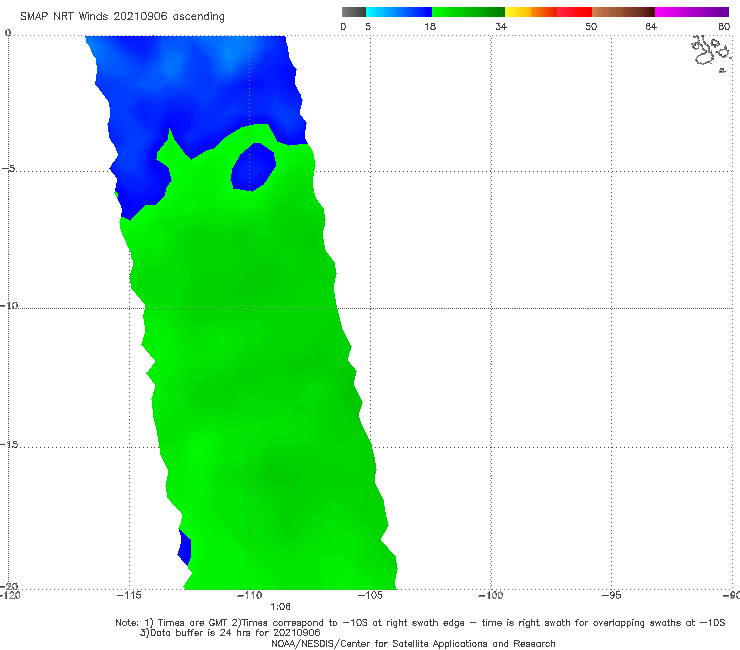The width and height of the screenshot is (740, 650).
Task: Click the 'Data buffer is 24 hrs' note
Action: click(x=230, y=633)
